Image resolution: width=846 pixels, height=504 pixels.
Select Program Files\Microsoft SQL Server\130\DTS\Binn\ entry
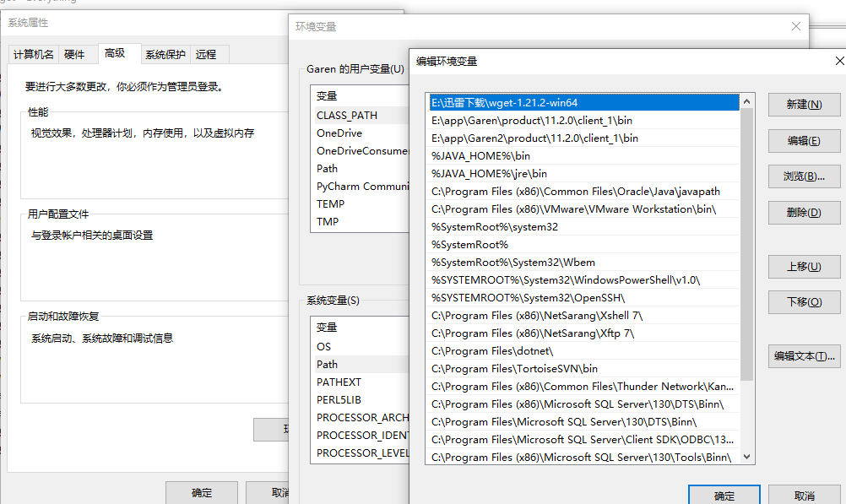pos(583,422)
